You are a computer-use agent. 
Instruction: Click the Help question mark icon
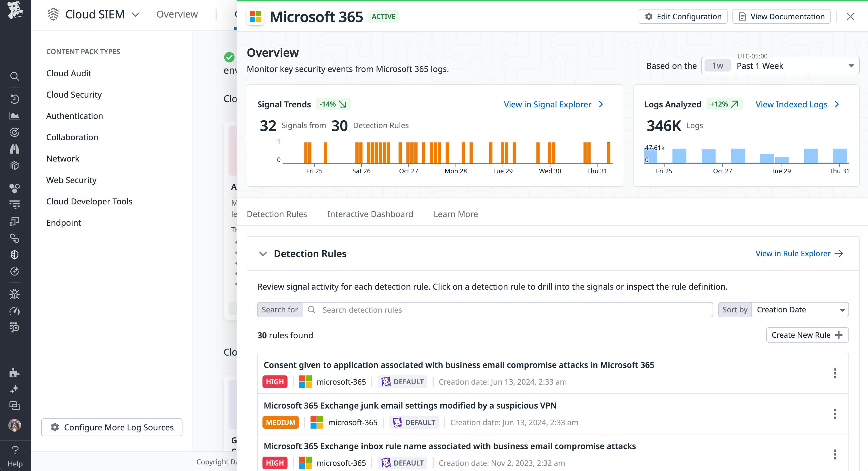tap(15, 450)
